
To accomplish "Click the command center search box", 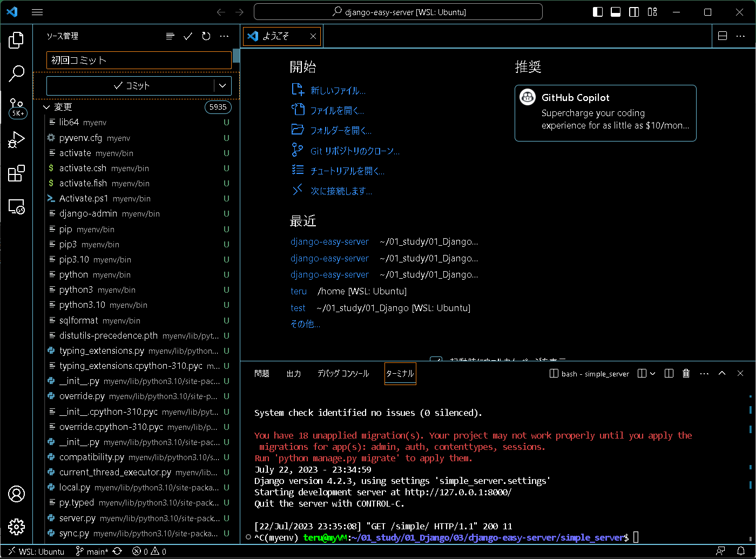I will tap(398, 12).
